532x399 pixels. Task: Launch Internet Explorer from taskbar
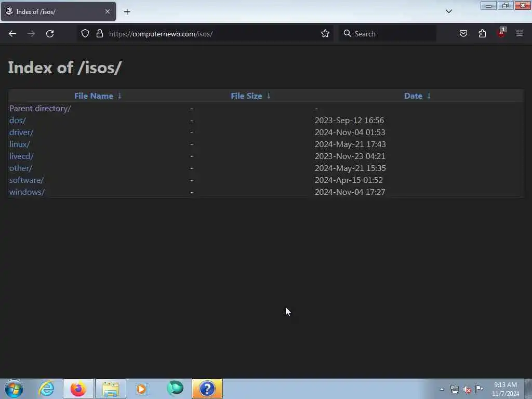tap(46, 389)
